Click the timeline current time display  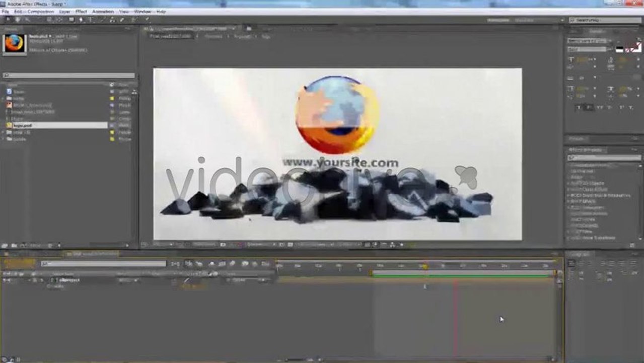(19, 264)
